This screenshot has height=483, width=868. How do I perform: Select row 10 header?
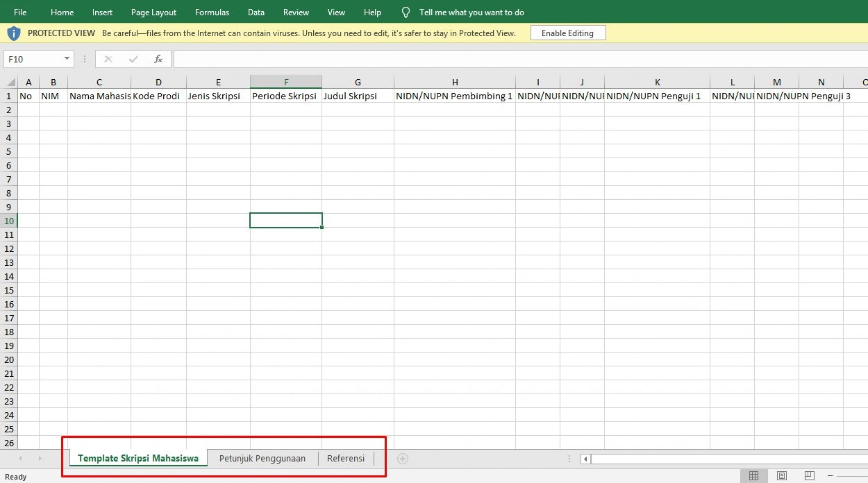(x=9, y=221)
